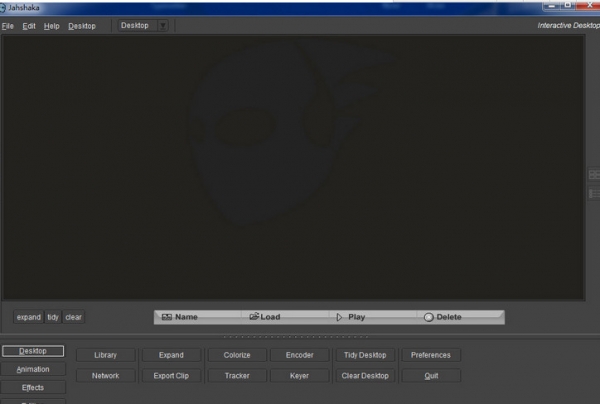Image resolution: width=600 pixels, height=404 pixels.
Task: Switch to the Effects module
Action: 33,388
